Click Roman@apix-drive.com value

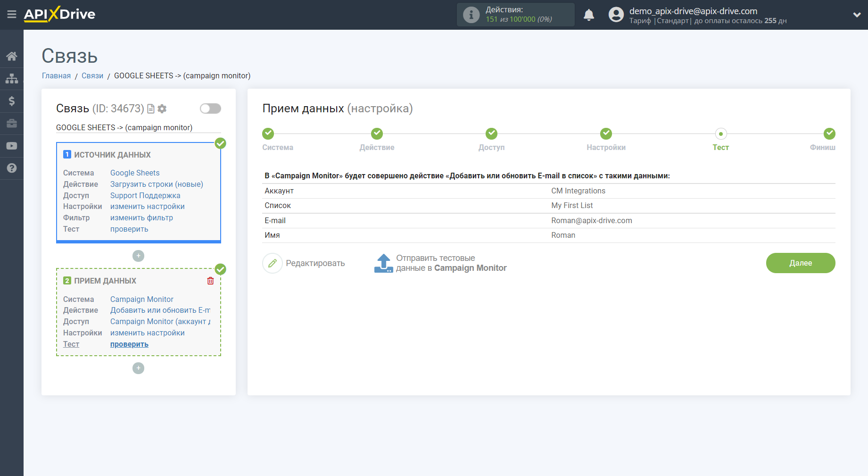[x=592, y=220]
